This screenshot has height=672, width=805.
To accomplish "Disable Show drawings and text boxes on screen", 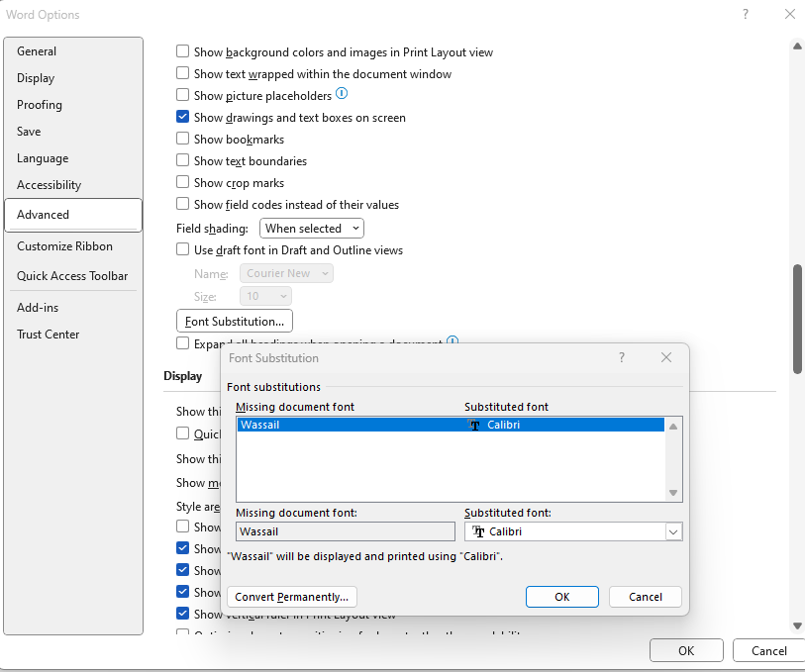I will click(183, 117).
